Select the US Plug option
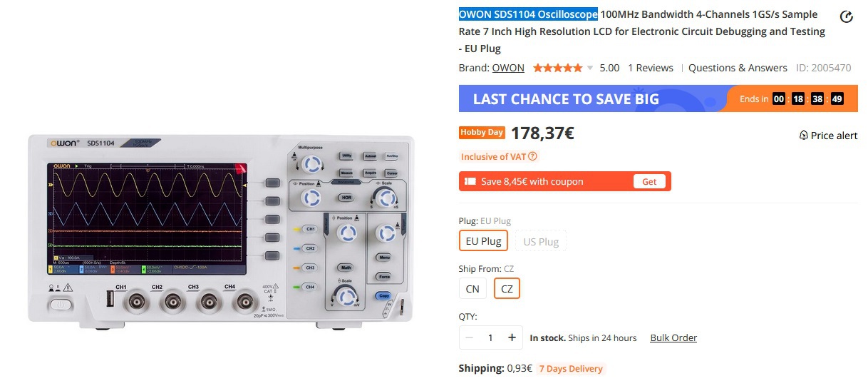The image size is (868, 381). pyautogui.click(x=540, y=241)
